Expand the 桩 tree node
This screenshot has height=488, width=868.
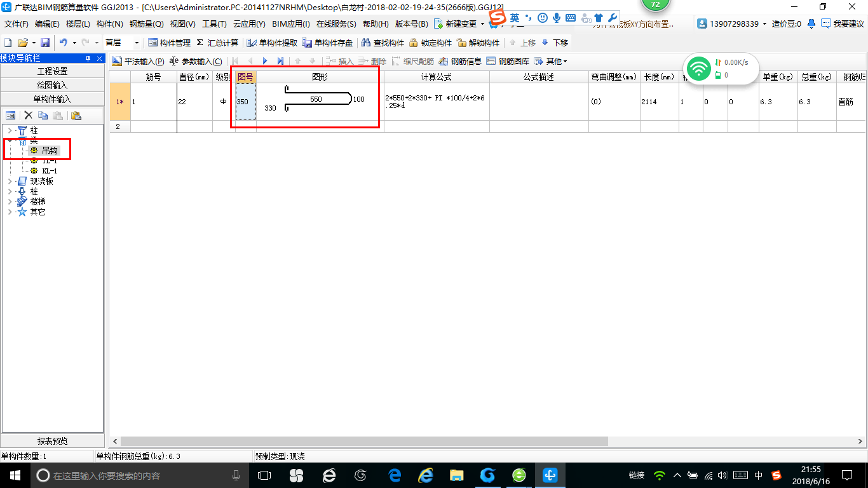pyautogui.click(x=10, y=191)
